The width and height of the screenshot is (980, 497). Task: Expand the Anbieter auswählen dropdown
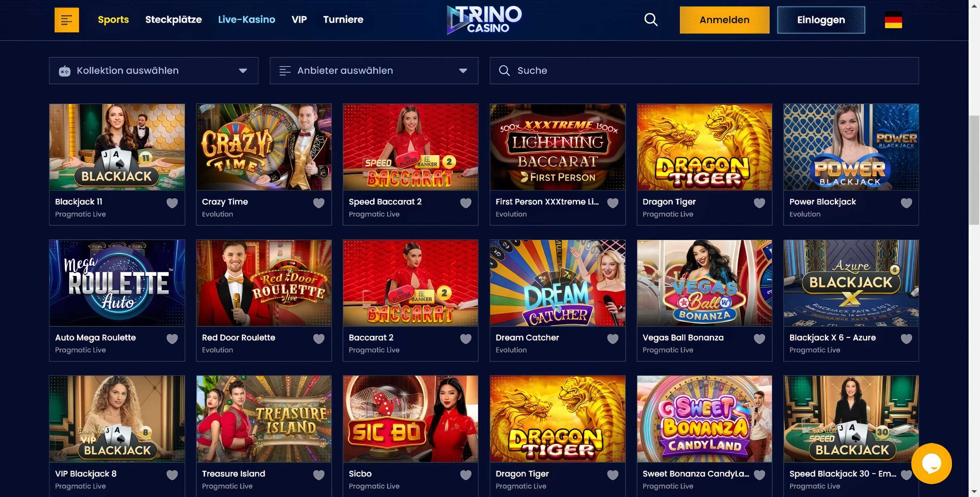tap(374, 71)
